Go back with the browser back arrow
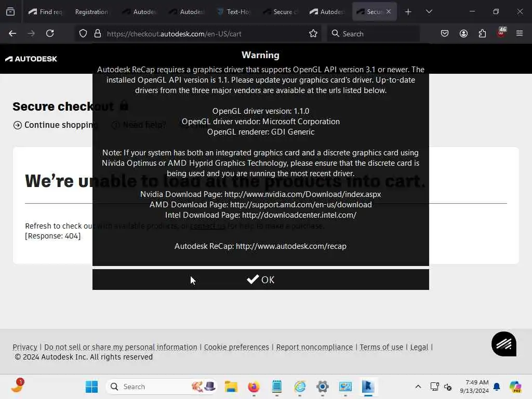532x399 pixels. click(x=12, y=33)
